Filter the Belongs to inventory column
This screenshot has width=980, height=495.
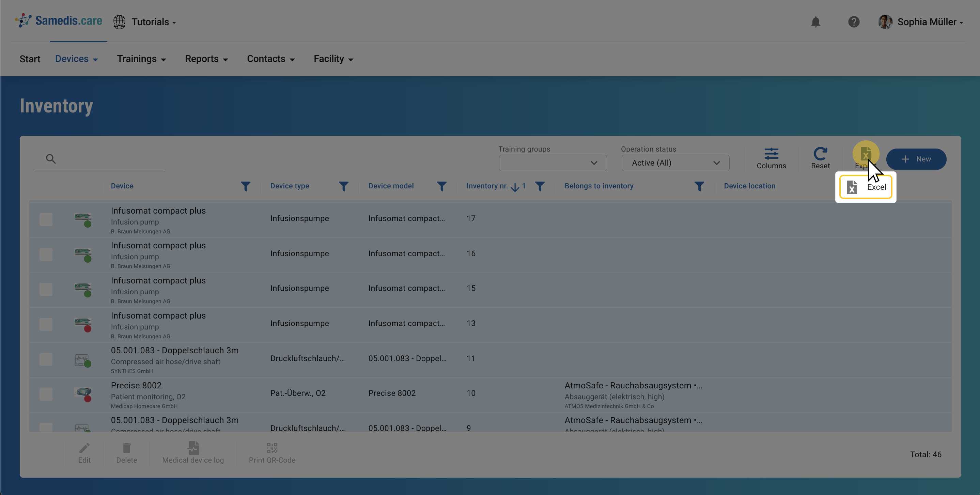699,186
